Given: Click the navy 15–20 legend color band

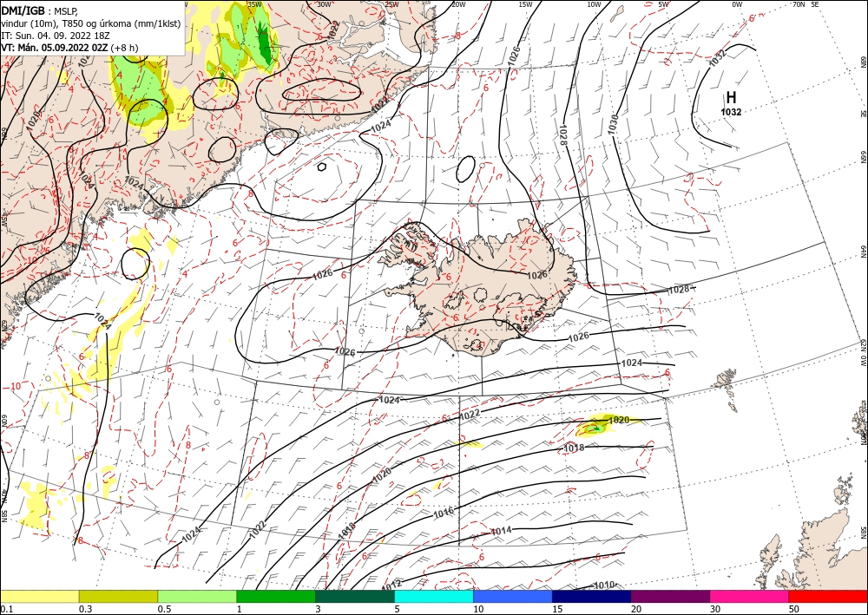Looking at the screenshot, I should pos(592,596).
